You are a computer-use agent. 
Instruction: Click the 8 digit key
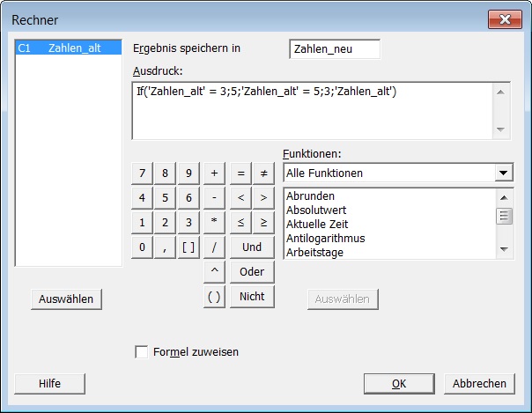coord(165,173)
